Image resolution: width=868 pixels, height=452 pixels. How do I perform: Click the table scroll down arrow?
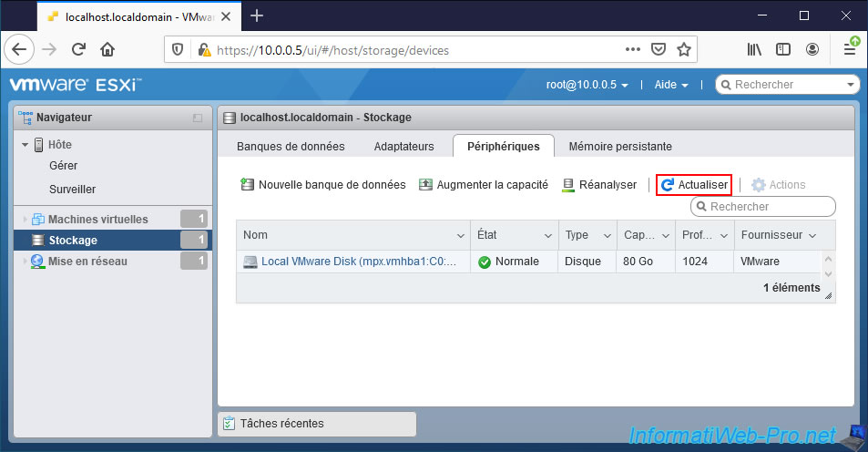click(x=828, y=273)
